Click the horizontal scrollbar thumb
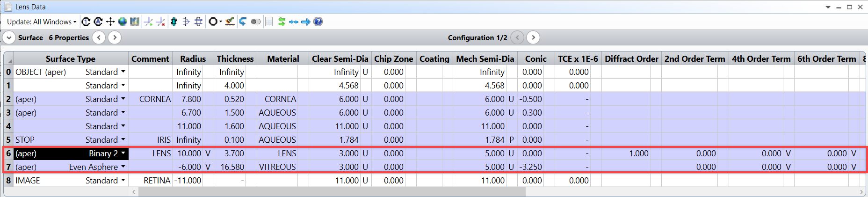Viewport: 868px width, 197px height. coord(332,192)
